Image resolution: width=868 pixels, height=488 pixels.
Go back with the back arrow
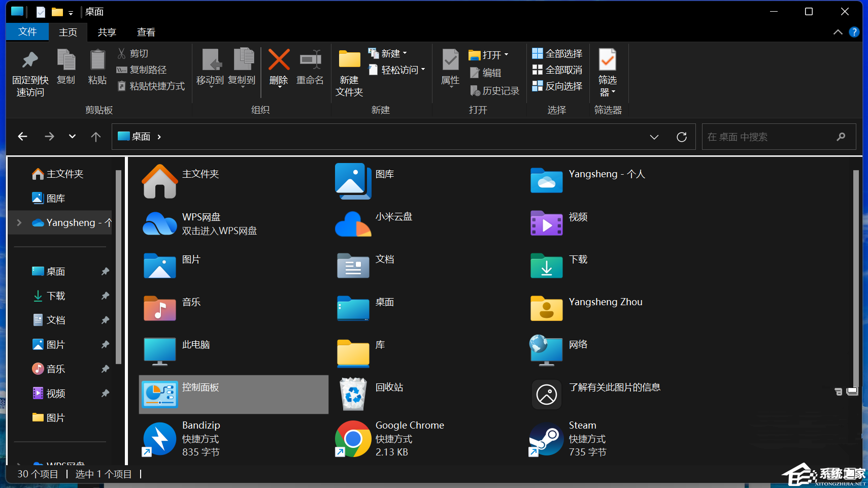tap(22, 136)
